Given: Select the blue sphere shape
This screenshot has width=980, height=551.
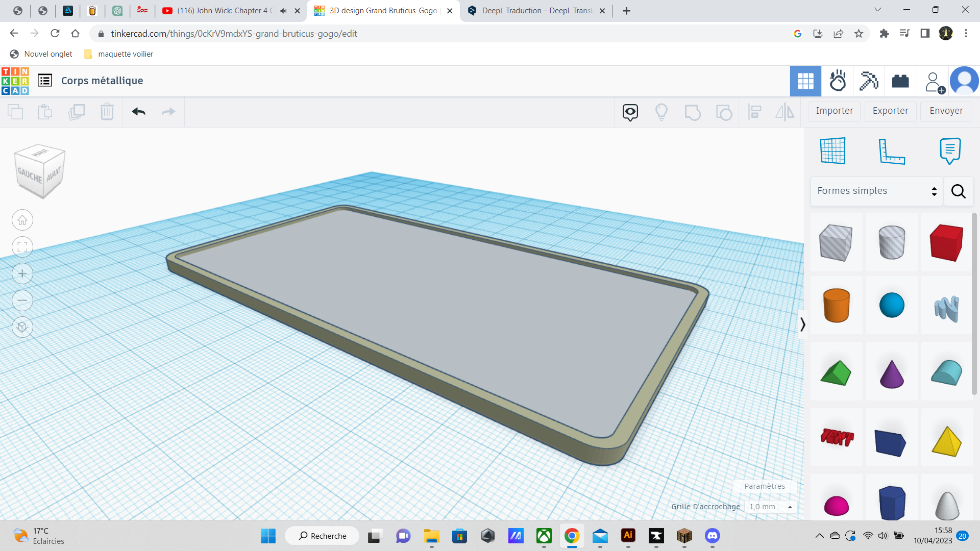Looking at the screenshot, I should click(892, 305).
